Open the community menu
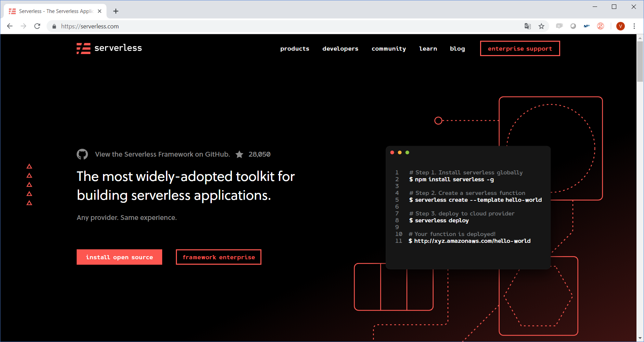Image resolution: width=644 pixels, height=342 pixels. 389,49
